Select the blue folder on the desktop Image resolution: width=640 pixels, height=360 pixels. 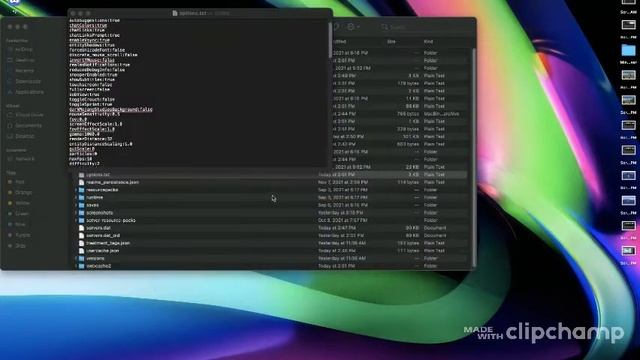(628, 50)
